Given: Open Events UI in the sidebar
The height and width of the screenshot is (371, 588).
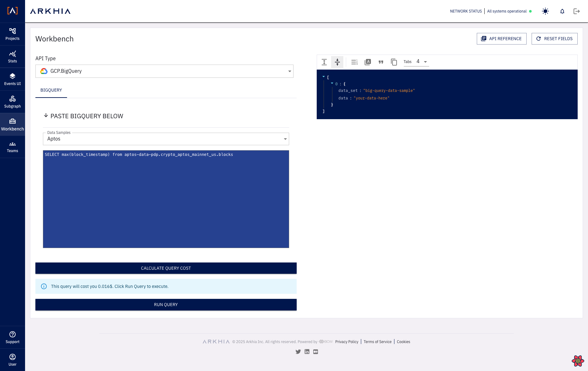Looking at the screenshot, I should point(13,79).
